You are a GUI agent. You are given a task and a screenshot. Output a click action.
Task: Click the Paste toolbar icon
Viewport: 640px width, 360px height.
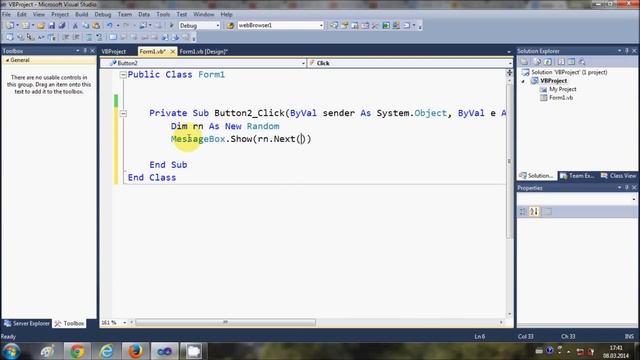pos(96,25)
